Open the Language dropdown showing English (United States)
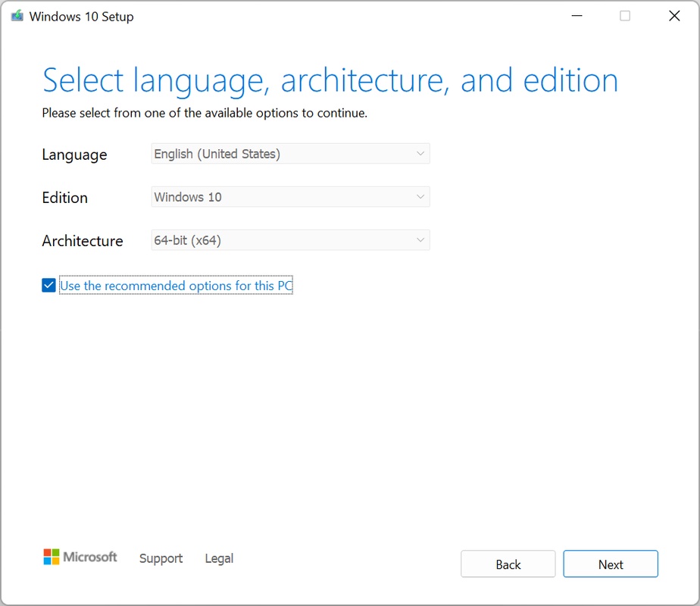The height and width of the screenshot is (606, 700). (x=290, y=154)
